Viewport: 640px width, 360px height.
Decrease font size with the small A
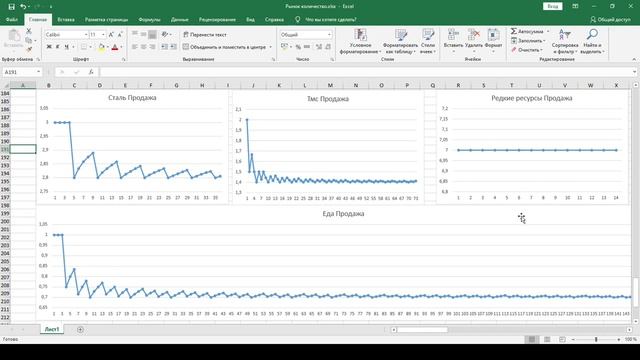click(120, 35)
